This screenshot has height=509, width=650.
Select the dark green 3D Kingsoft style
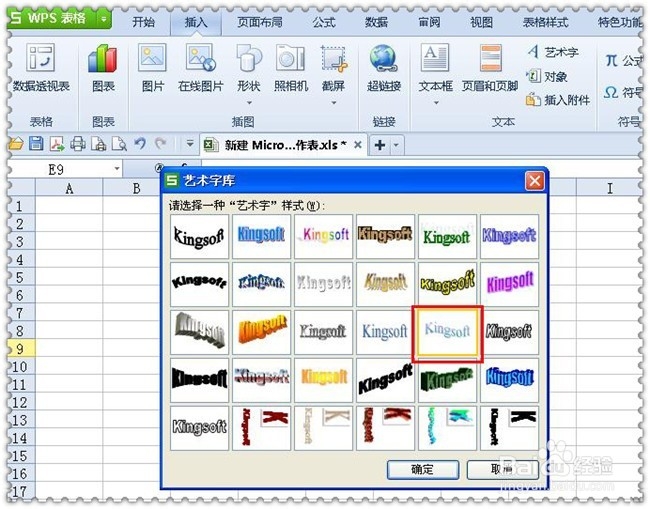(x=447, y=380)
